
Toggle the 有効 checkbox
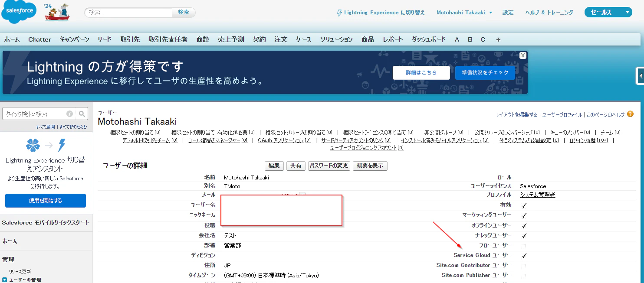click(x=524, y=205)
